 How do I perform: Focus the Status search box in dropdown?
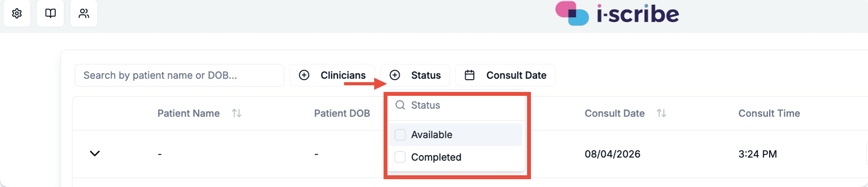(456, 105)
